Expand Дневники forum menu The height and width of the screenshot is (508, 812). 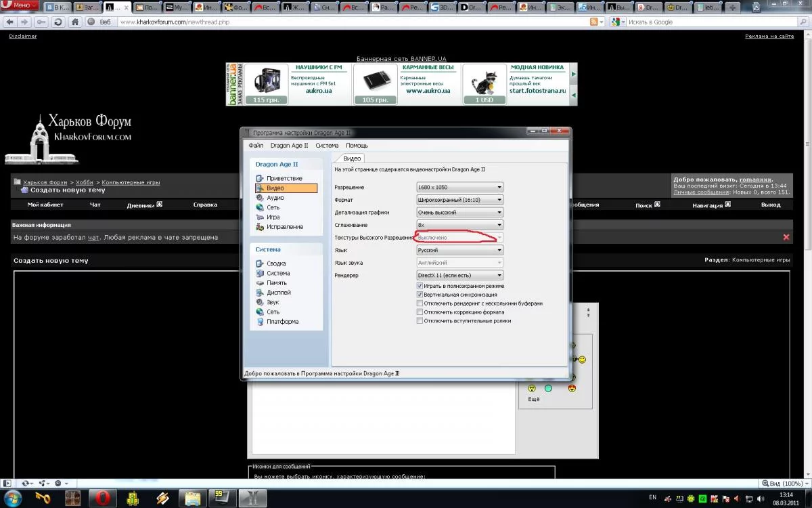144,204
